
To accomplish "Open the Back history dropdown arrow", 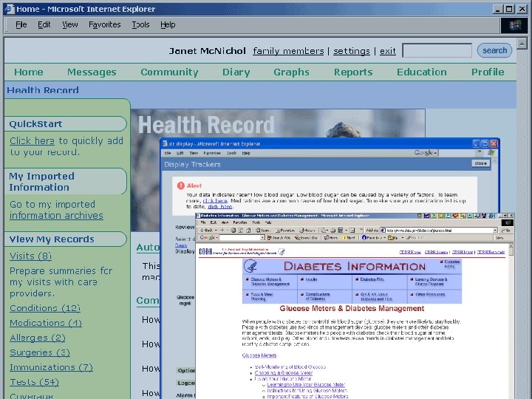I will pyautogui.click(x=216, y=231).
